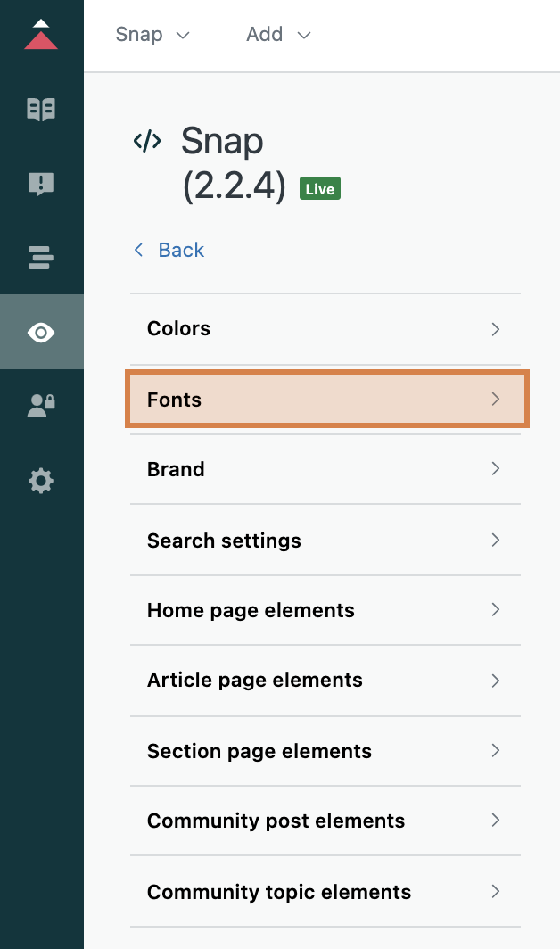
Task: Select the arrange content bars icon
Action: pos(41,259)
